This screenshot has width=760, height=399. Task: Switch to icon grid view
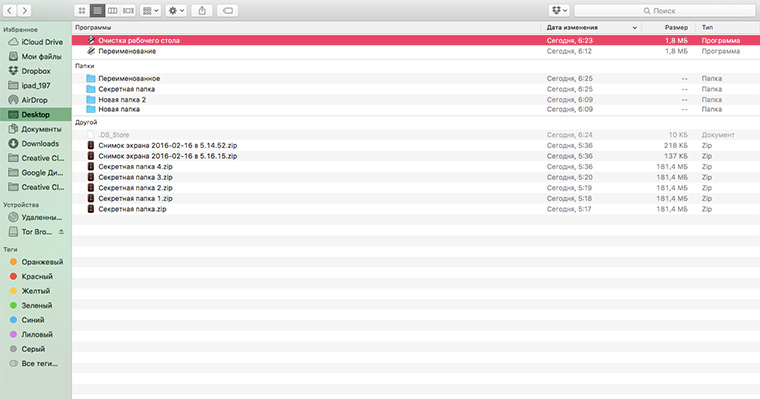pyautogui.click(x=82, y=10)
